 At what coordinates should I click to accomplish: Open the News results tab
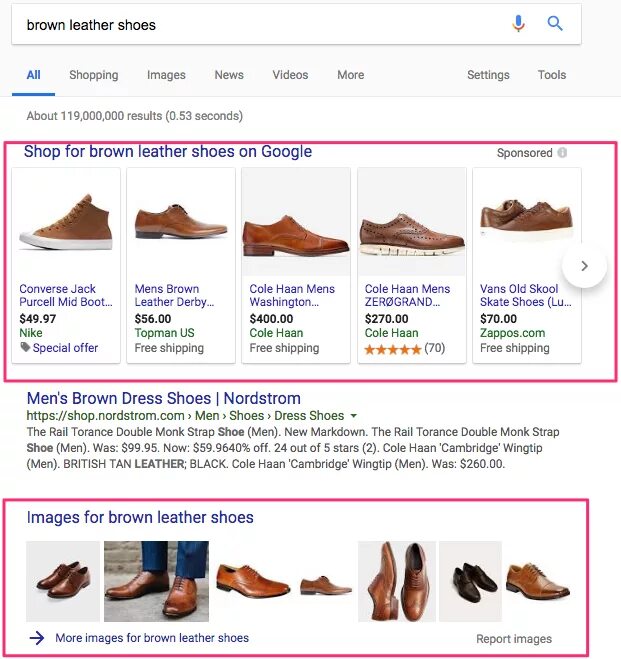(229, 75)
